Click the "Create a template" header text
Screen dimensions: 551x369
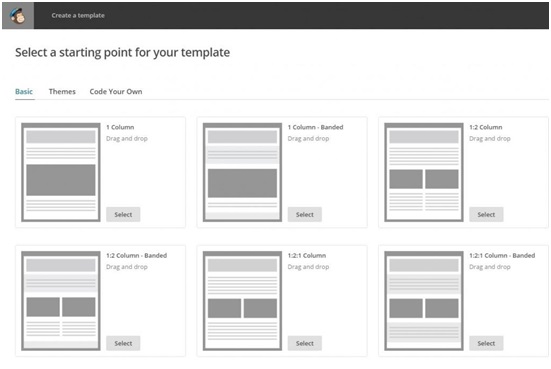78,15
